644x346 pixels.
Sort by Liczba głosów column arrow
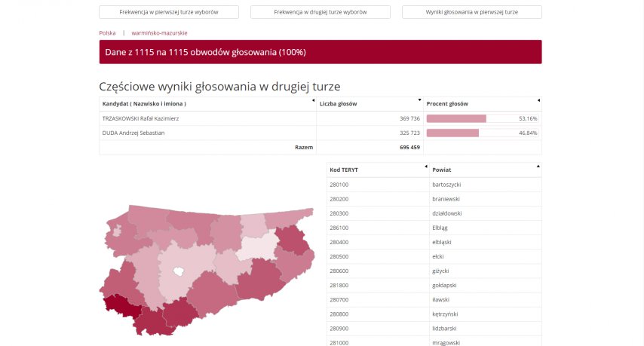pos(419,100)
